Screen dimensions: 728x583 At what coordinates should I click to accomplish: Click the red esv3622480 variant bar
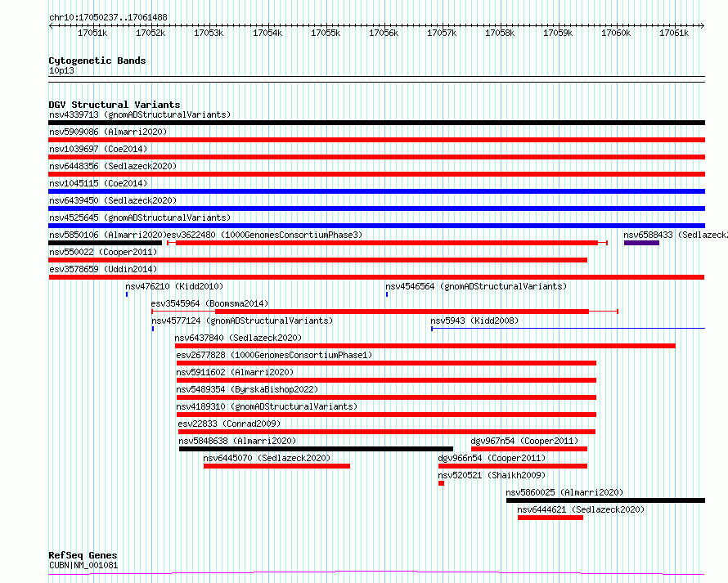[387, 243]
